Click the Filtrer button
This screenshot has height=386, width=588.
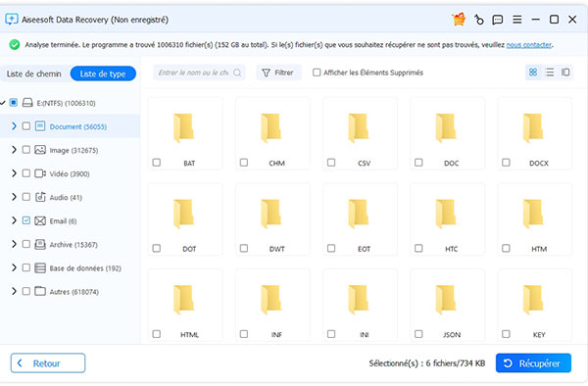278,72
